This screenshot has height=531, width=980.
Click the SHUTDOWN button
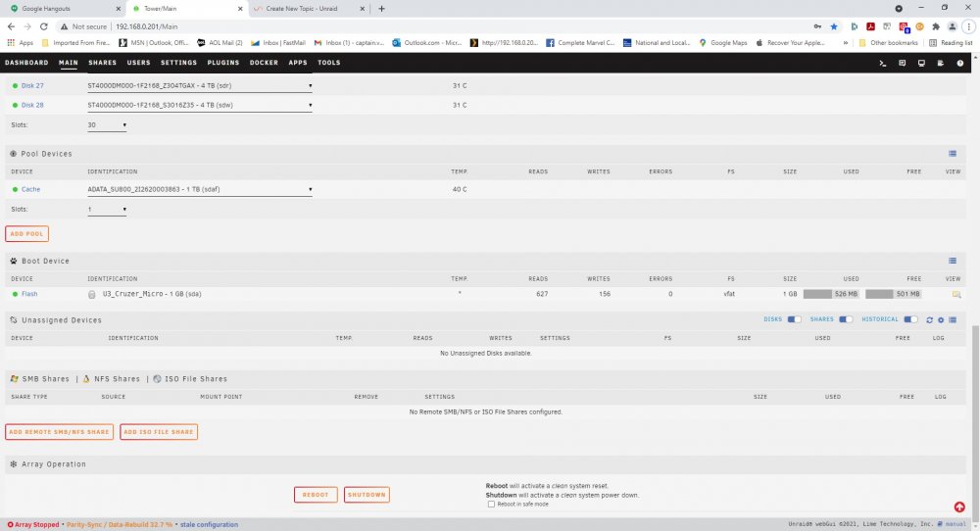(x=367, y=495)
